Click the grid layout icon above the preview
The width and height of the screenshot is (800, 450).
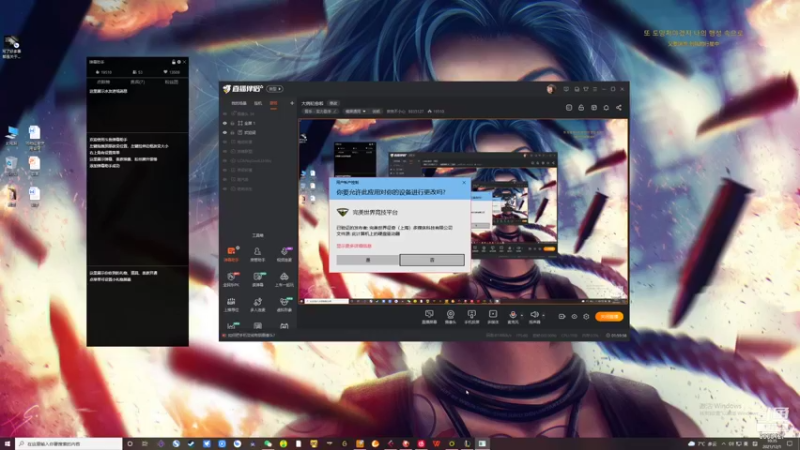(594, 108)
